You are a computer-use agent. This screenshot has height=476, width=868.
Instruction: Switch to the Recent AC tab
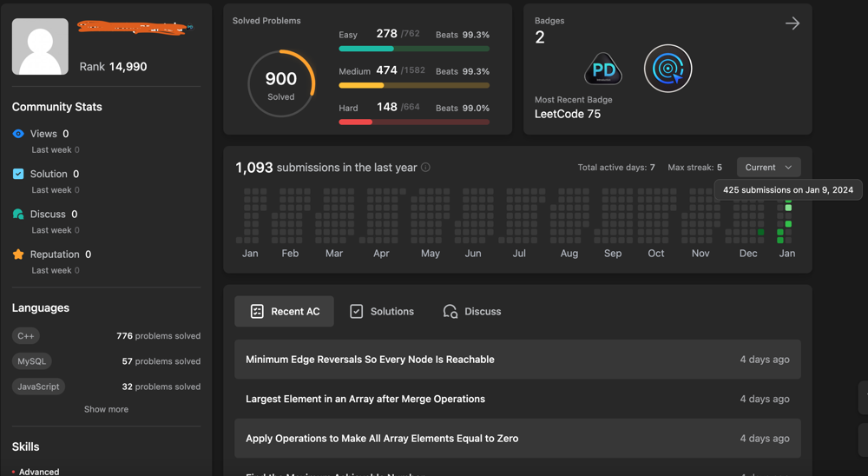pyautogui.click(x=284, y=311)
